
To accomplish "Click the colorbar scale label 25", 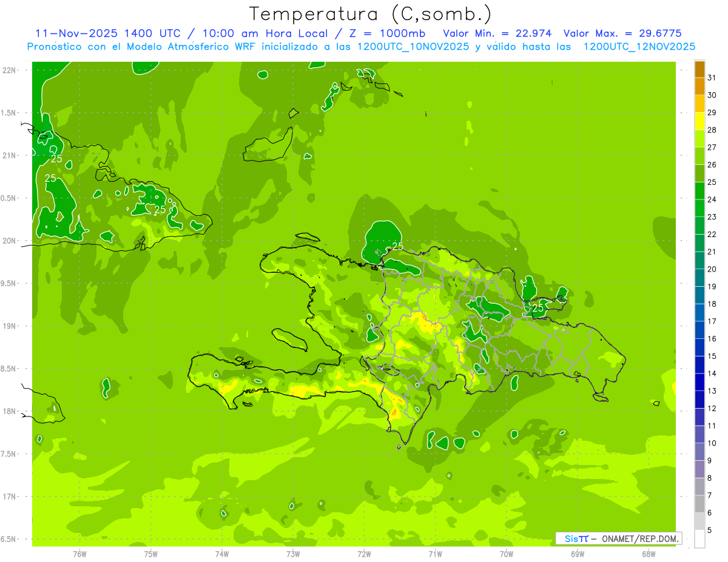I will coord(712,182).
